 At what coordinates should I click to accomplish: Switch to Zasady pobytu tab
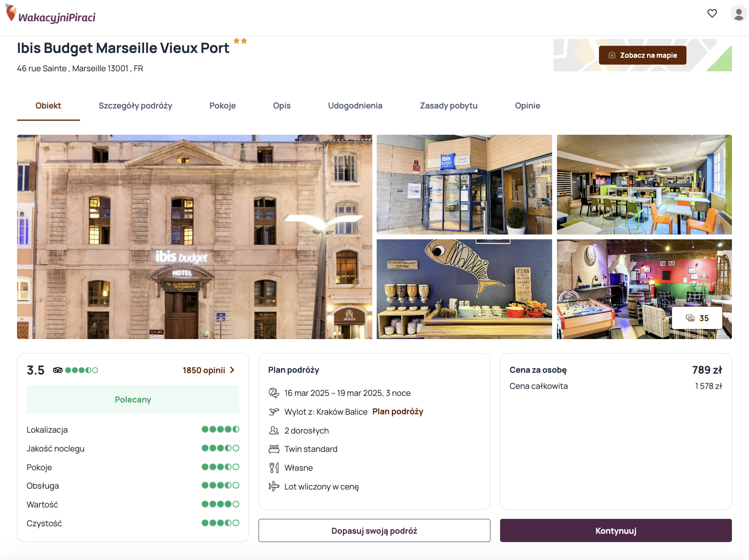tap(448, 105)
